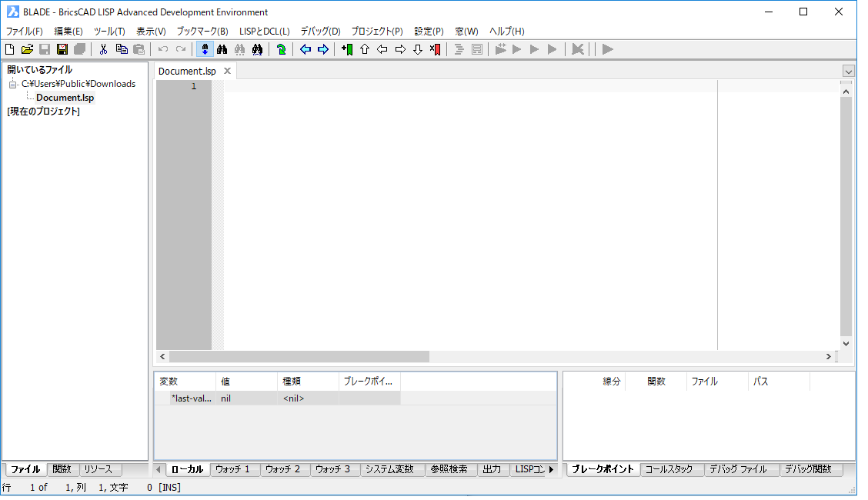Toggle the highlighted binoculars-with-down-arrow search button
The height and width of the screenshot is (500, 868).
(x=204, y=49)
